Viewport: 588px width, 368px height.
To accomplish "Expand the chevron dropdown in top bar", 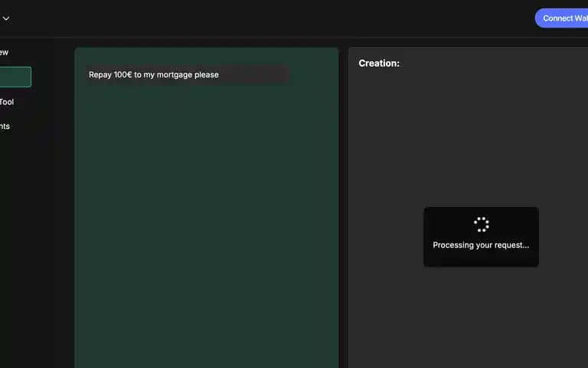I will click(x=6, y=18).
